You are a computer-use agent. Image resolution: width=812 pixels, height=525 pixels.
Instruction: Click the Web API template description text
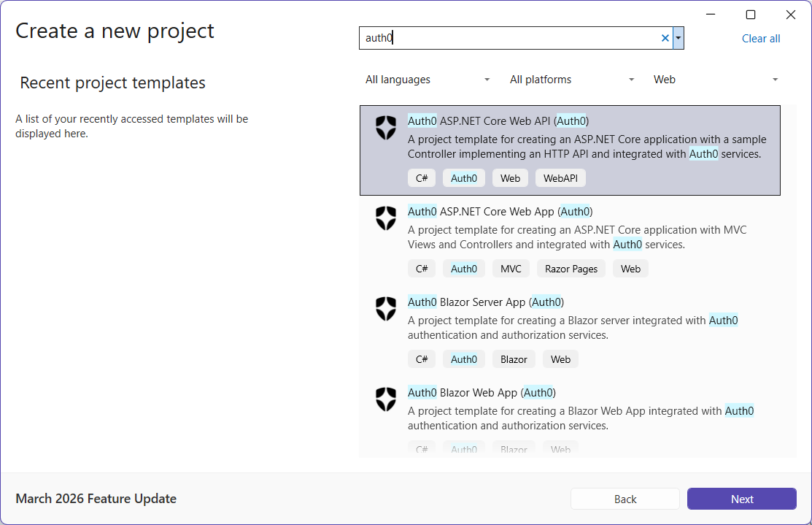tap(587, 147)
